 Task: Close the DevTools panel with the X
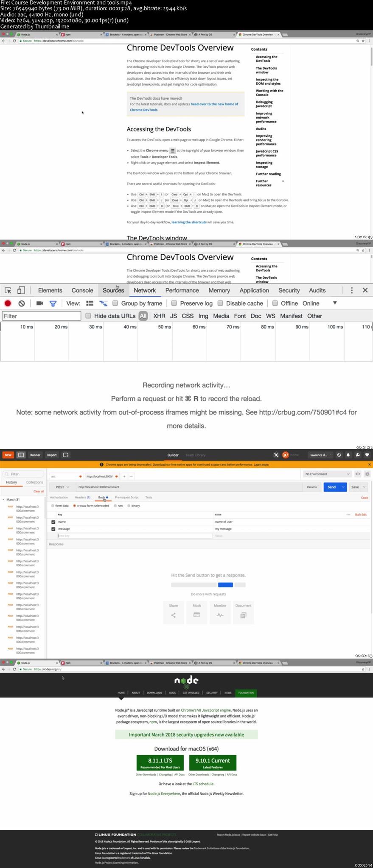[365, 290]
